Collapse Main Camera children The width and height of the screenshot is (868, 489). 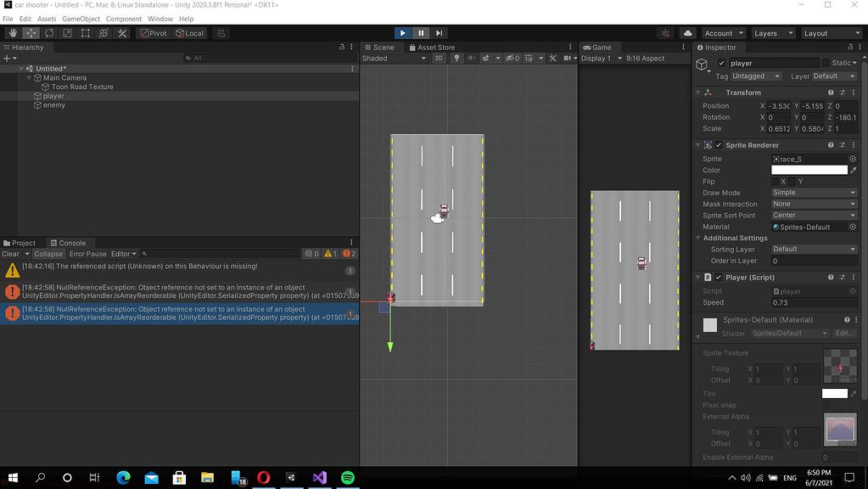pyautogui.click(x=29, y=78)
